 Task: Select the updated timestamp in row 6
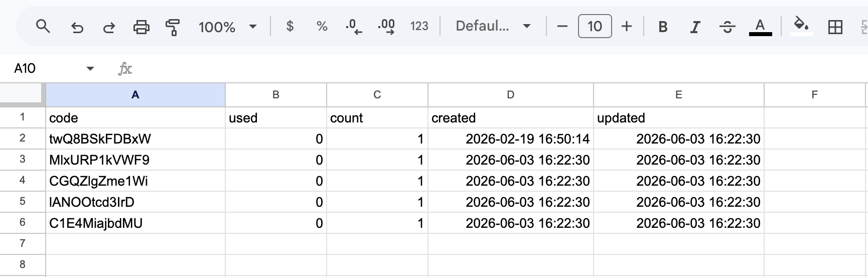click(x=679, y=223)
